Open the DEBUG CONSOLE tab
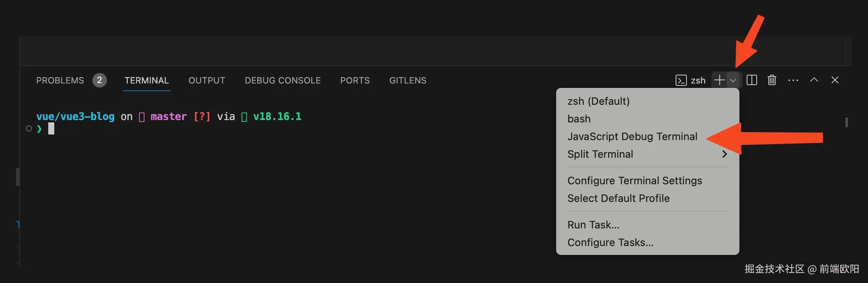This screenshot has height=283, width=868. point(283,80)
